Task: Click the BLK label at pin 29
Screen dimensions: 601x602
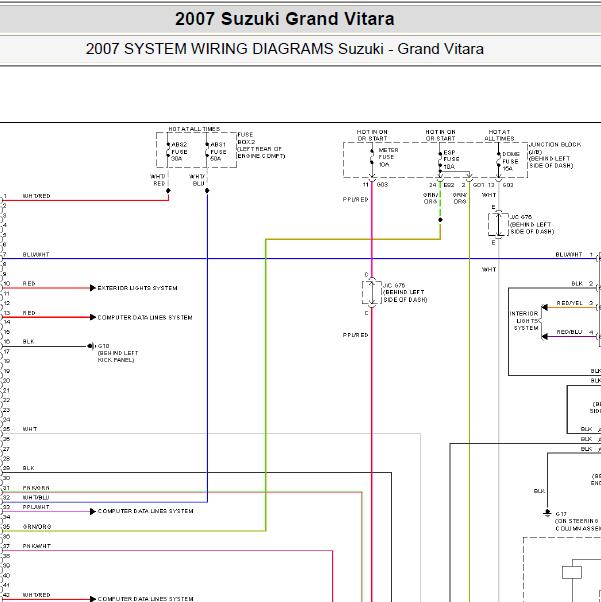Action: click(x=28, y=468)
